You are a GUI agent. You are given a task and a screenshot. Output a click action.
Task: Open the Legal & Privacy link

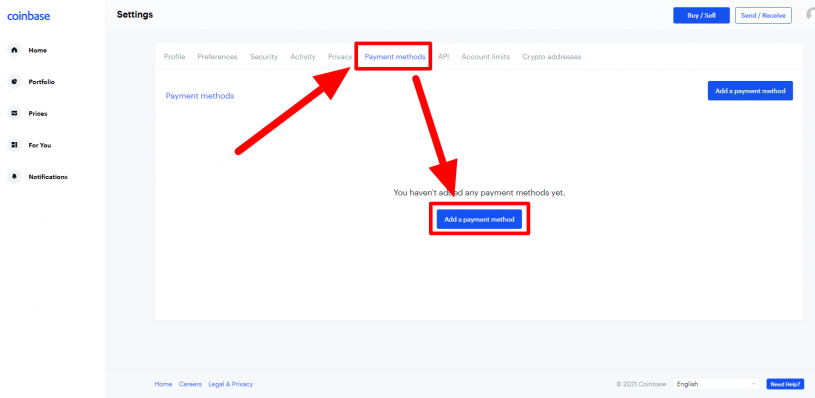pos(231,384)
